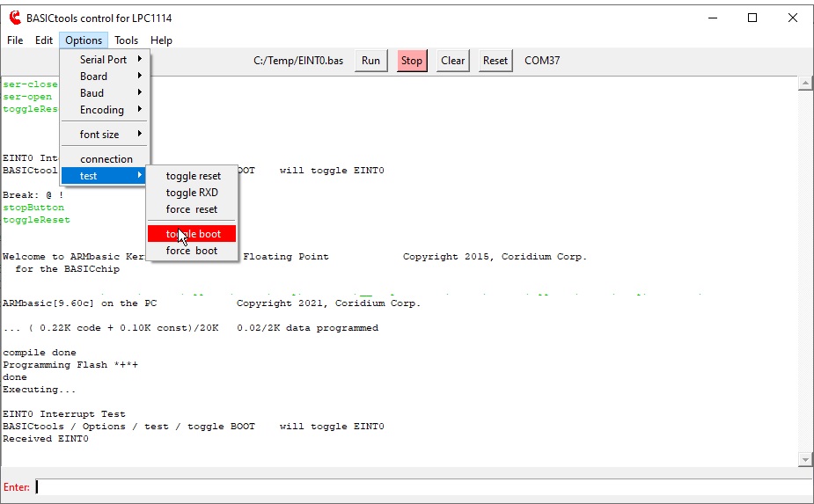The height and width of the screenshot is (504, 814).
Task: Click the scroll down arrow of console
Action: tap(804, 459)
